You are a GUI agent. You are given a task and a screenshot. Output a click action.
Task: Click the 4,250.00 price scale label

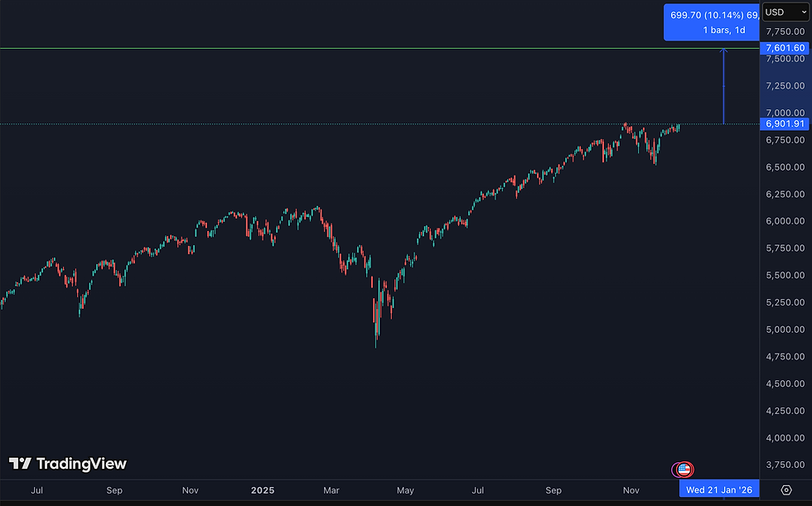(785, 411)
